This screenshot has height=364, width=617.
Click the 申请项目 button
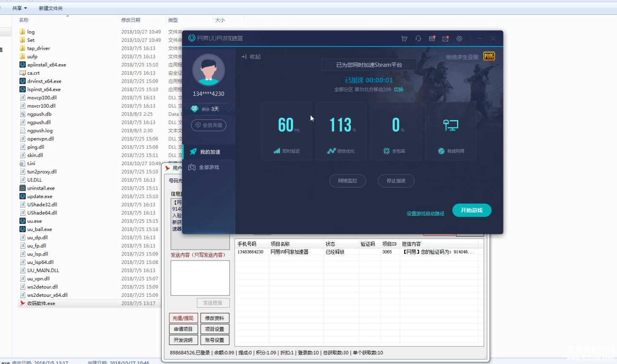[183, 329]
